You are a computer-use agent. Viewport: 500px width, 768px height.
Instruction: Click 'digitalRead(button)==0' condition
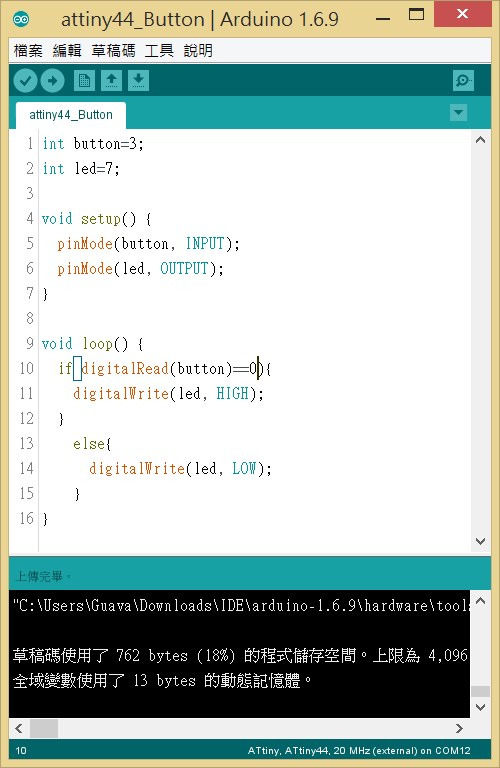(169, 369)
